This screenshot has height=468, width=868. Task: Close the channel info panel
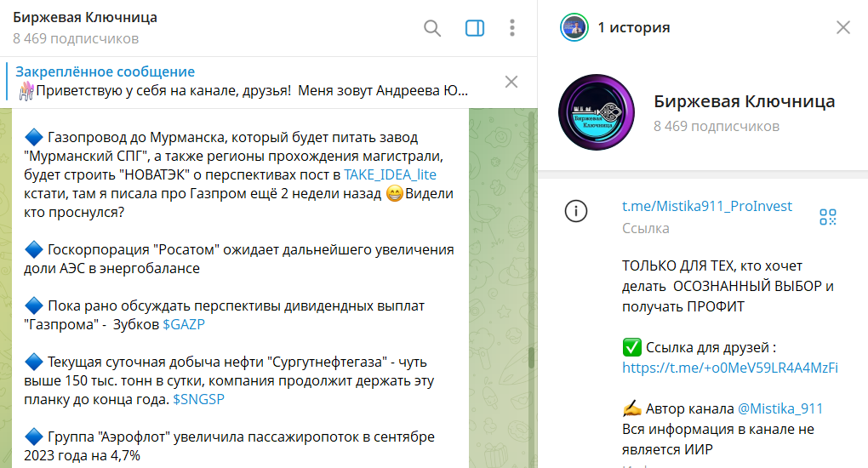(x=843, y=27)
